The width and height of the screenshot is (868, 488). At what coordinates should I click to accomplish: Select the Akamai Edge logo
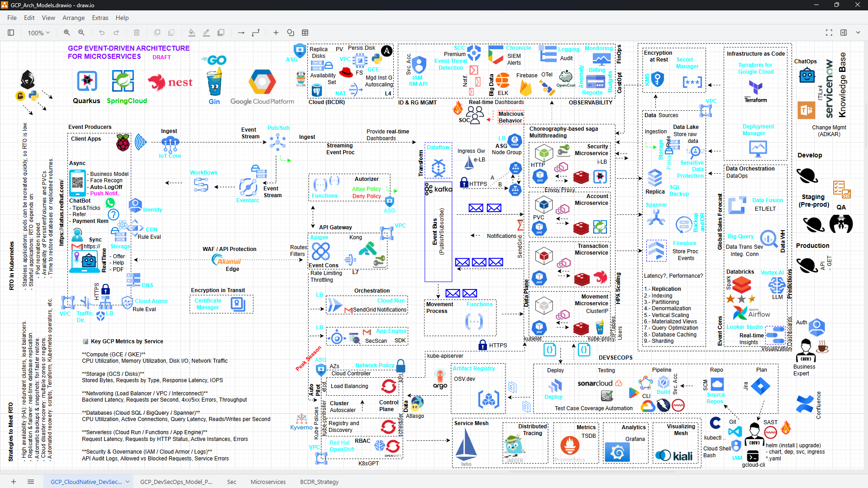coord(226,260)
